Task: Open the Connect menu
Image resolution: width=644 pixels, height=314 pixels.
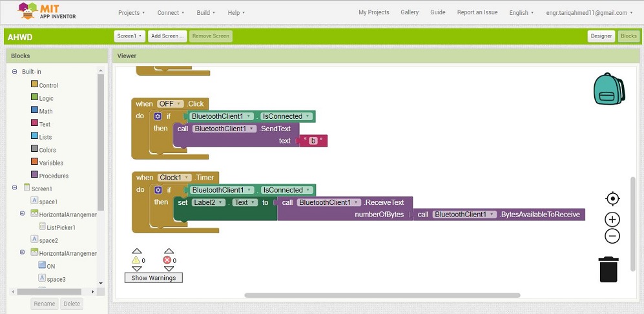Action: click(171, 13)
